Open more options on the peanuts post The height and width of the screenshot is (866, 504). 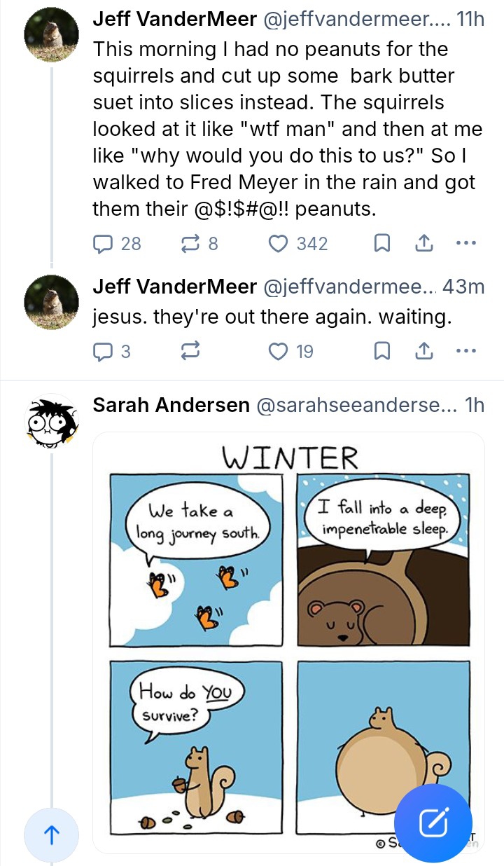click(465, 243)
